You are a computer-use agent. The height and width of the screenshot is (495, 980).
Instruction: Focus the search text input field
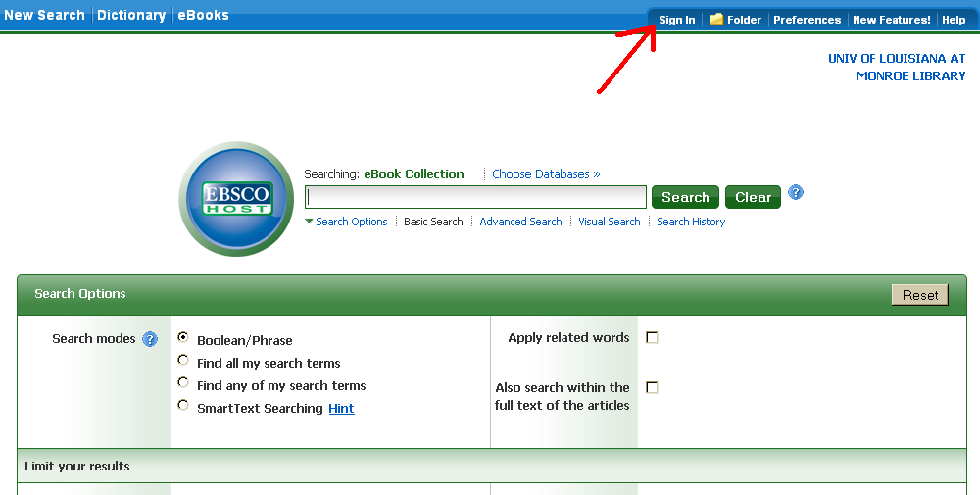[x=475, y=197]
